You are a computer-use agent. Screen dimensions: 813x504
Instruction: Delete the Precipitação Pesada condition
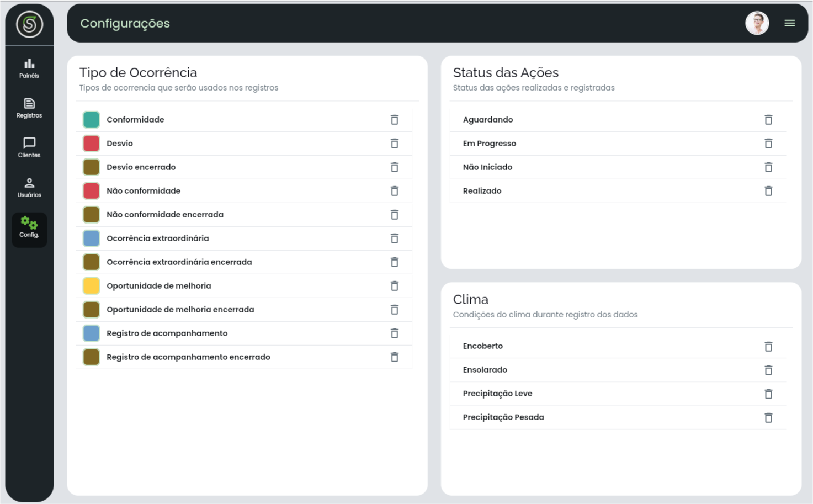(768, 418)
